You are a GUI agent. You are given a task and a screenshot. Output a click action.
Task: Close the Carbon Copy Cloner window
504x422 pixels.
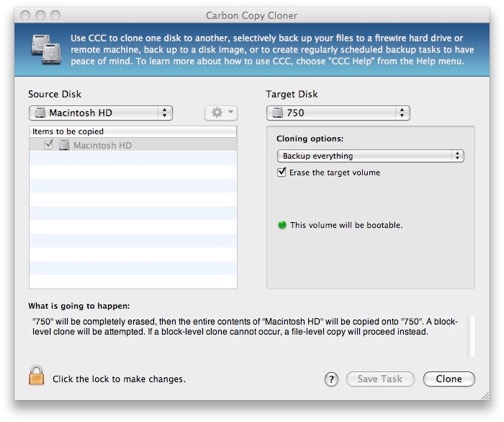tap(25, 15)
